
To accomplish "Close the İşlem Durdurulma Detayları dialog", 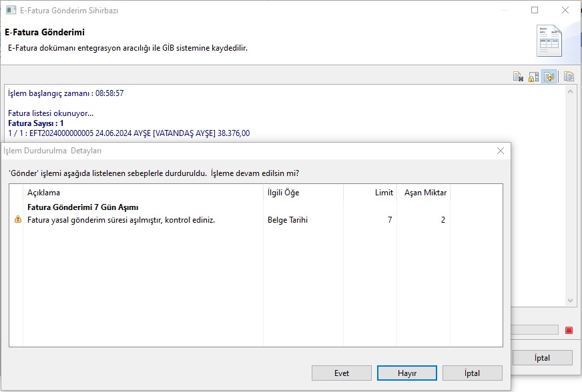I will click(x=500, y=151).
